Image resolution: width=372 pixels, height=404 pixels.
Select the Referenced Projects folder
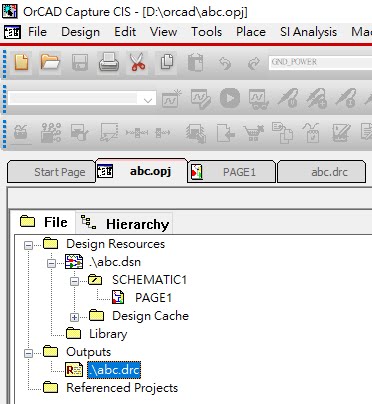(x=122, y=388)
